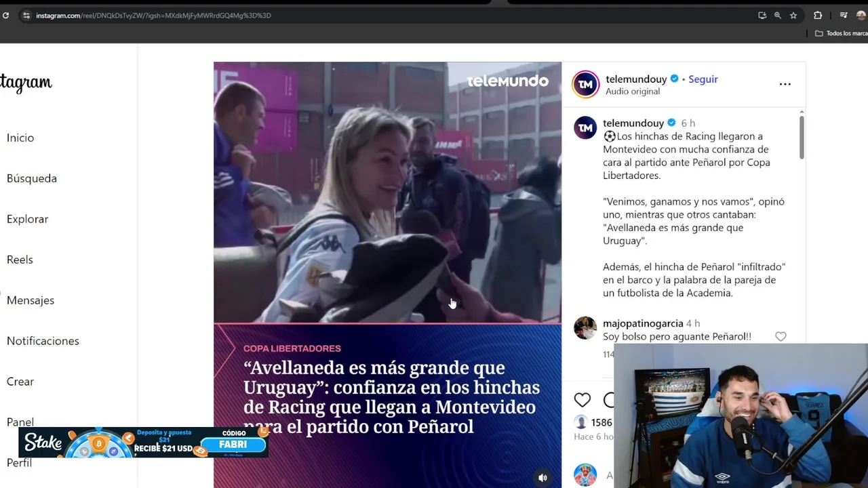Open Todos los marcadores bookmarks folder
The width and height of the screenshot is (868, 488).
842,33
